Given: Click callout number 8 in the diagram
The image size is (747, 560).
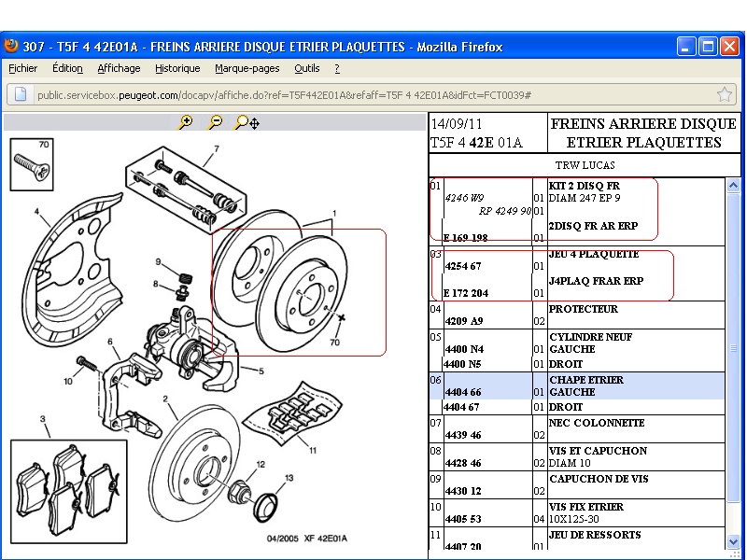Looking at the screenshot, I should click(155, 284).
